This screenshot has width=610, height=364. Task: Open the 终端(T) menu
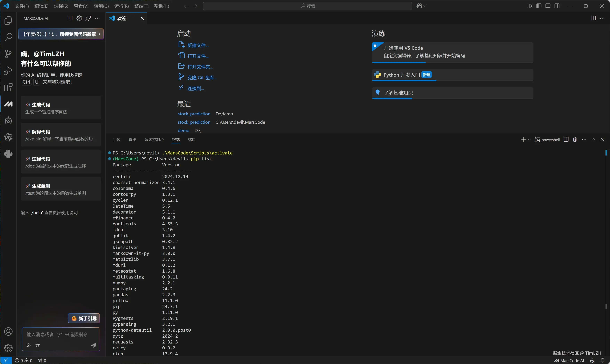[x=141, y=6]
